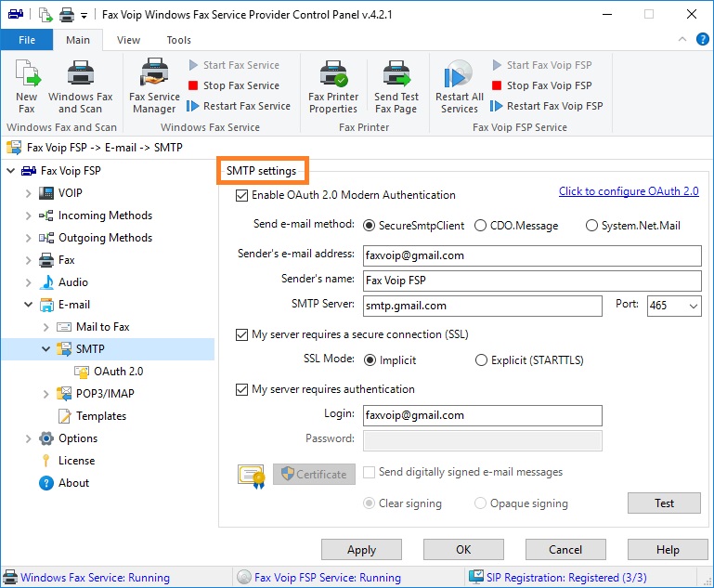Restart Fax Voip FSP service
This screenshot has width=714, height=588.
point(547,106)
